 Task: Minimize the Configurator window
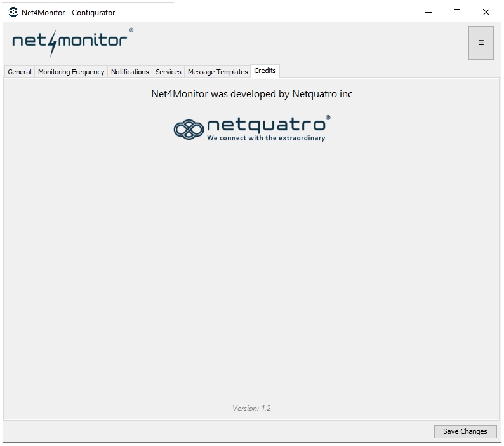coord(428,13)
